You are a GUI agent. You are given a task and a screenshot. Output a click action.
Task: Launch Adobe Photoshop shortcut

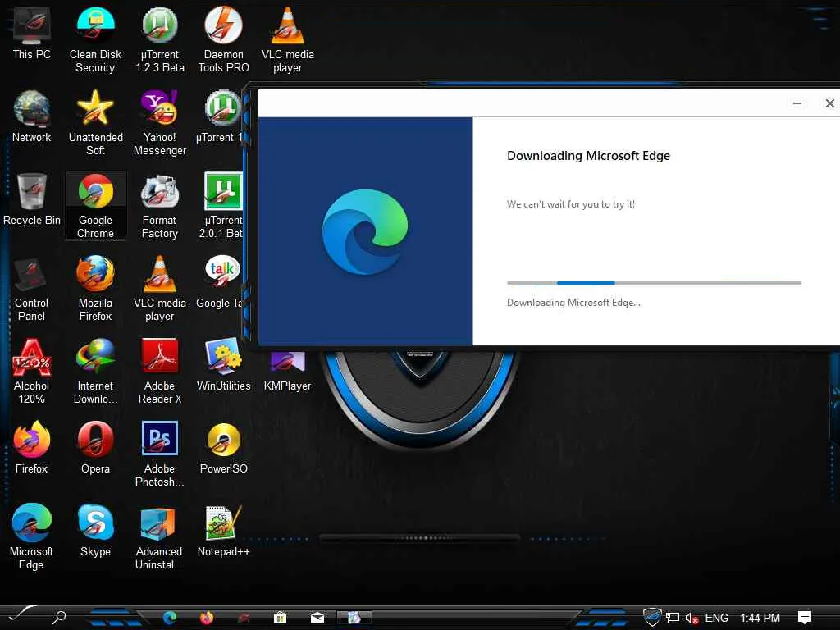point(160,454)
